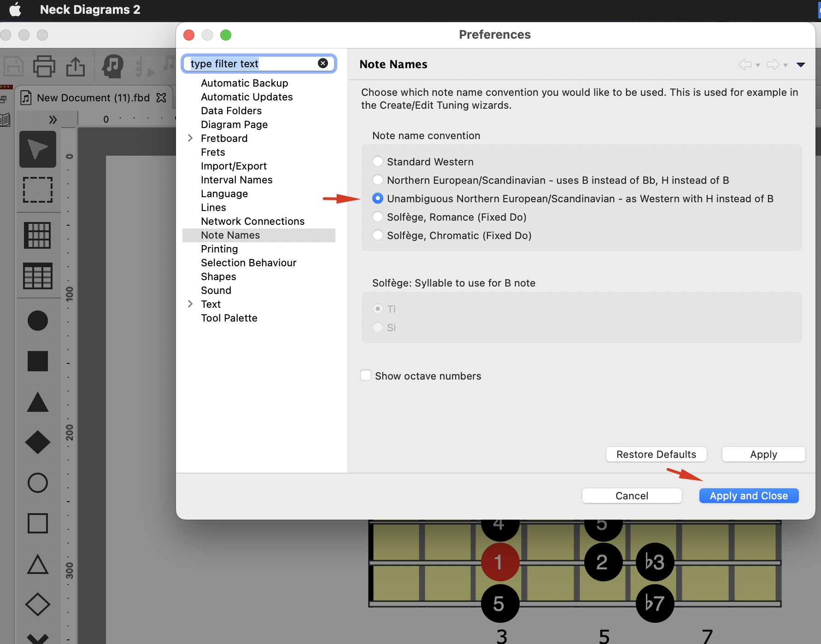Expand the Text preferences node
The width and height of the screenshot is (821, 644).
pos(190,304)
